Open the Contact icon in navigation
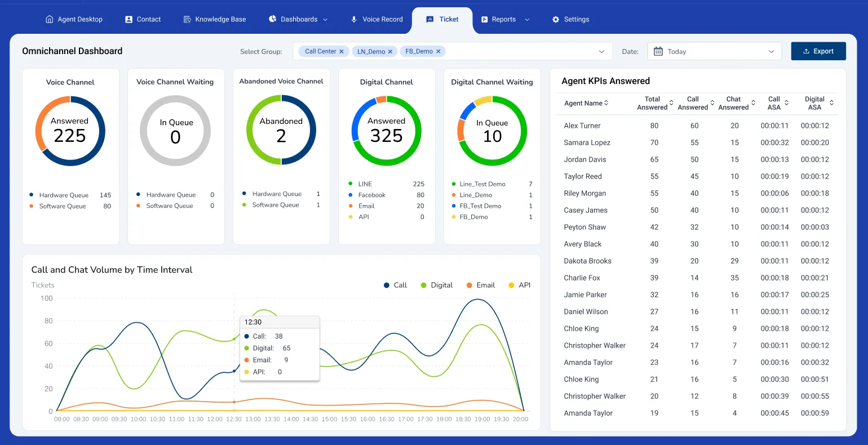 click(x=129, y=19)
